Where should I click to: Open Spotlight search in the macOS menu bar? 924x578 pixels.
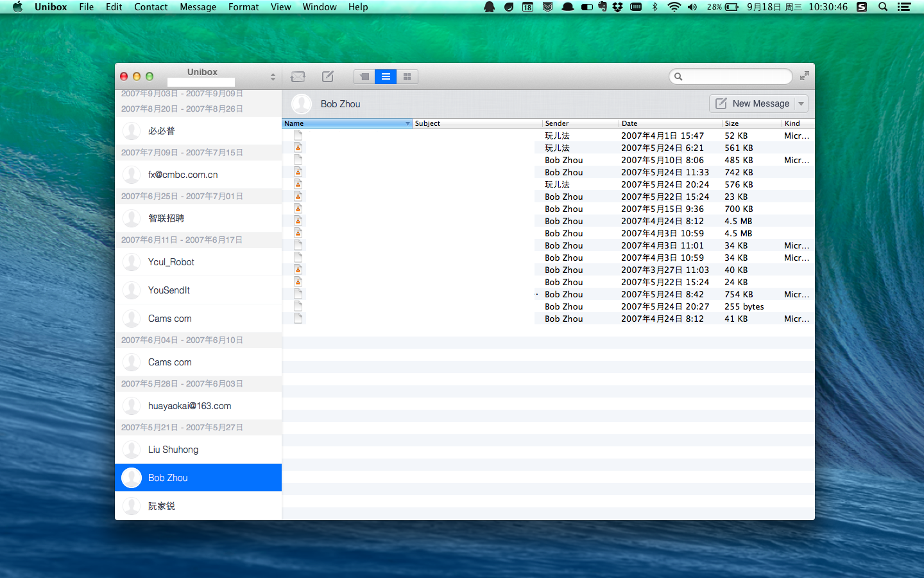point(883,7)
